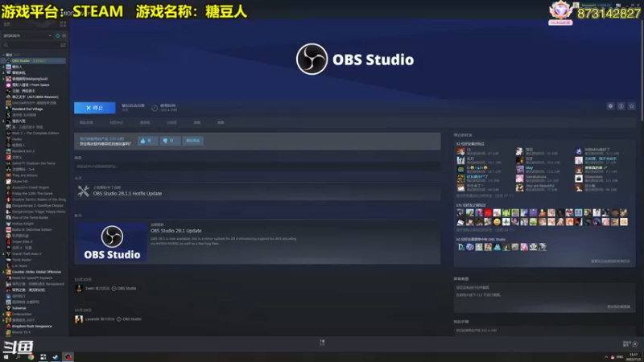Open the fifth tab in game nav
644x362 pixels.
[x=197, y=122]
